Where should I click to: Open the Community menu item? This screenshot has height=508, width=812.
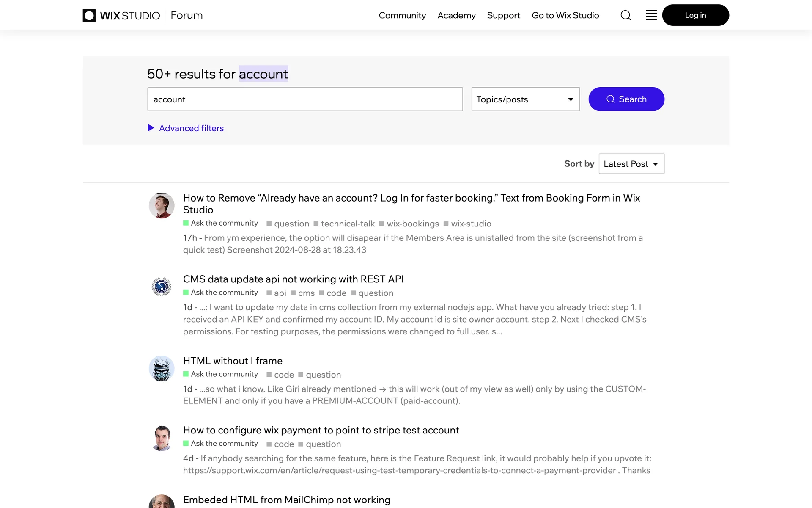[402, 15]
